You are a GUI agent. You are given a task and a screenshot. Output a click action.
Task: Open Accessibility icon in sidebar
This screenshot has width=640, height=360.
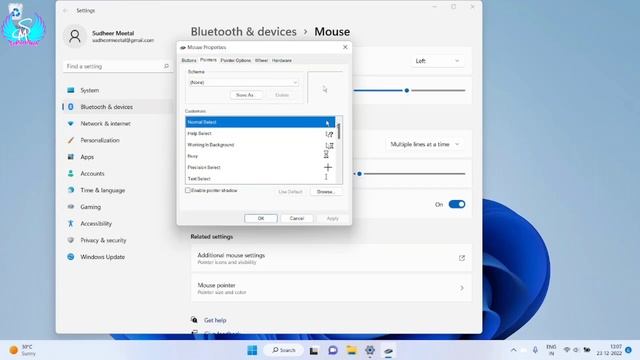71,223
